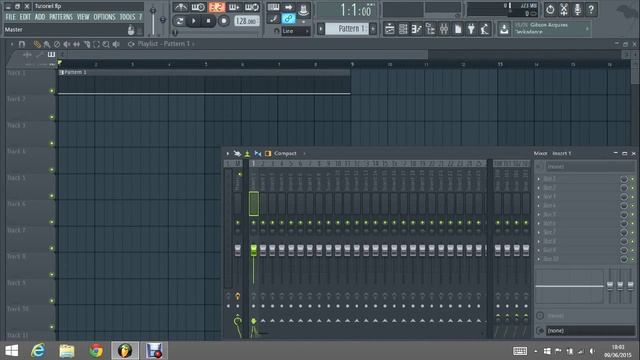The image size is (640, 360).
Task: Click the 1:1:00 time display
Action: [x=347, y=10]
